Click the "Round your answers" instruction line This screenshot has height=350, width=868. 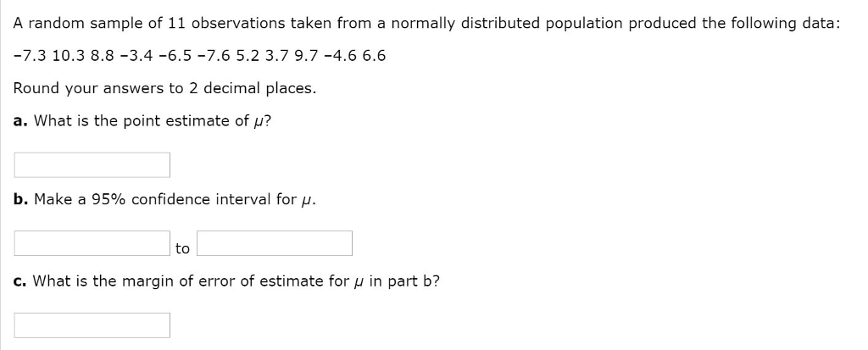165,88
